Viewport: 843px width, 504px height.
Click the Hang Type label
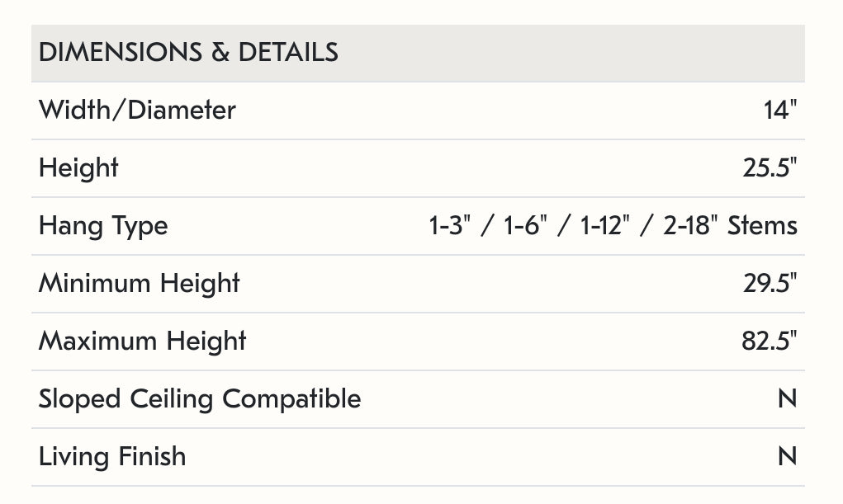point(103,226)
